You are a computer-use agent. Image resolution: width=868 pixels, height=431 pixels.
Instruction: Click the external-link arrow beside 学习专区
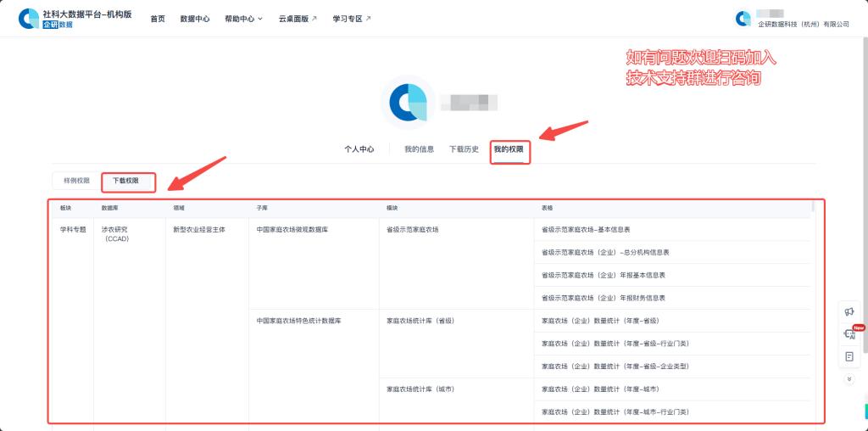pos(368,19)
